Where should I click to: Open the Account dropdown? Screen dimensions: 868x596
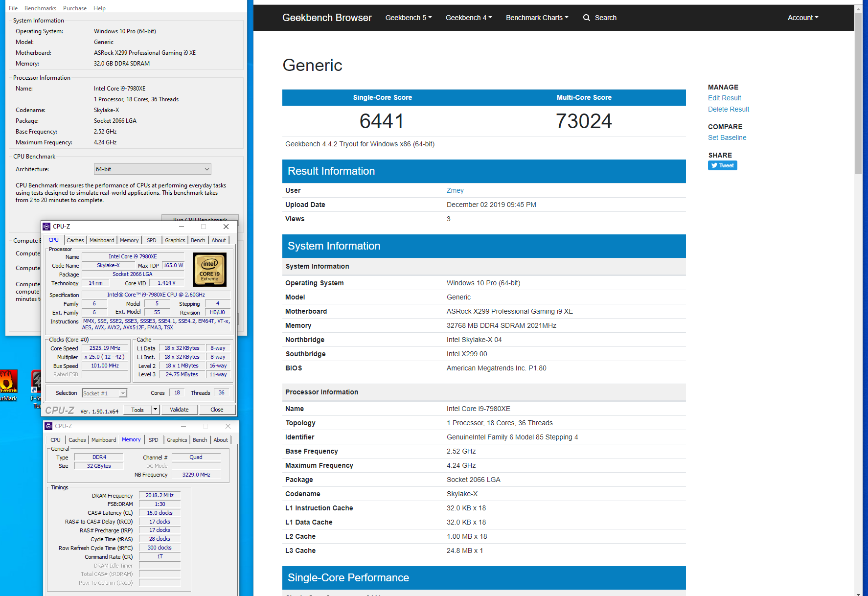803,18
